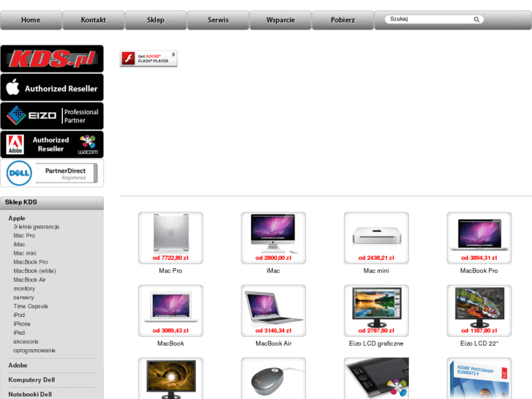Click the MacBook Air product name link
532x399 pixels.
(x=274, y=343)
